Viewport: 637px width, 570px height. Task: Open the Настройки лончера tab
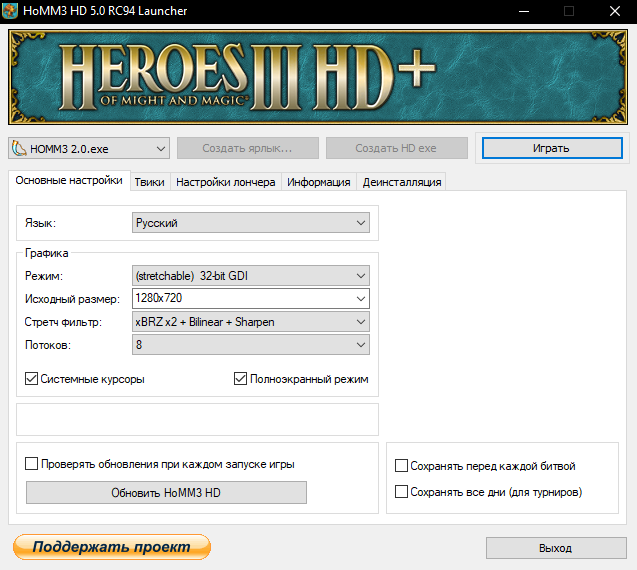(225, 182)
